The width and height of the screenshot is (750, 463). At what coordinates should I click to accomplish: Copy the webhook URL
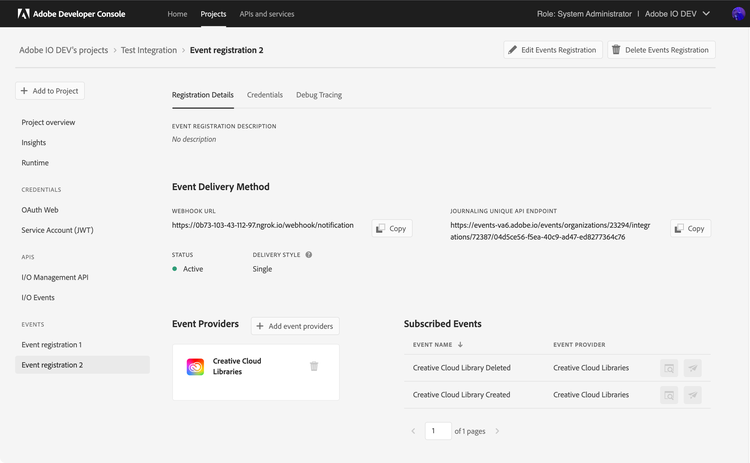pyautogui.click(x=391, y=228)
